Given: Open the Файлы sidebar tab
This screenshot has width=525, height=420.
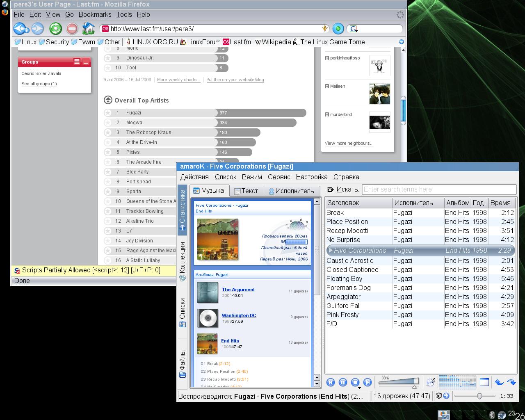Looking at the screenshot, I should [183, 363].
